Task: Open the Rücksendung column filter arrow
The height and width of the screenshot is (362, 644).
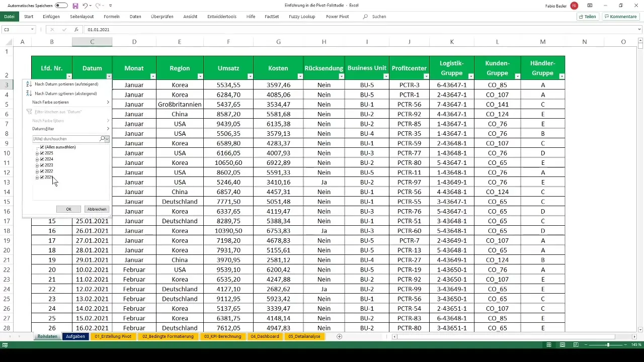Action: (341, 76)
